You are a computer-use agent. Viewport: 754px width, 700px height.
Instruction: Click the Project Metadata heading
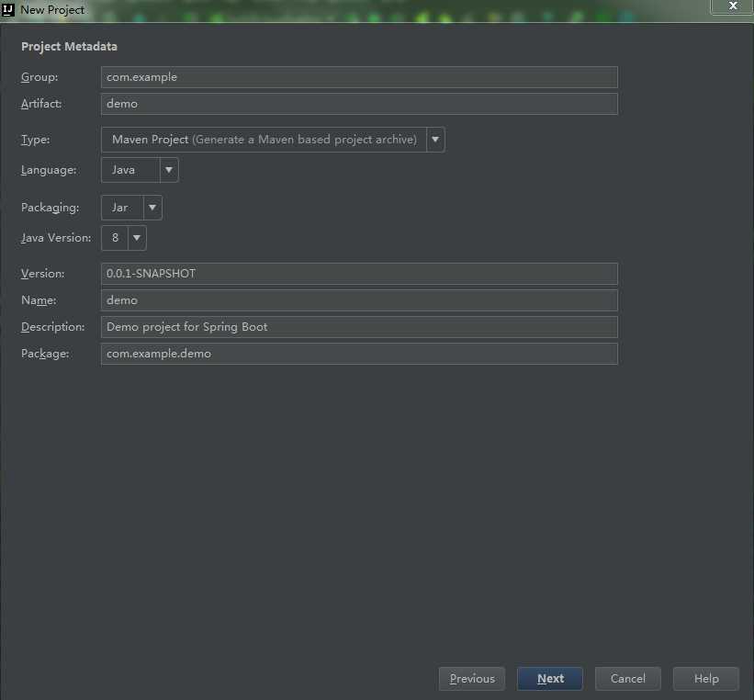[69, 47]
